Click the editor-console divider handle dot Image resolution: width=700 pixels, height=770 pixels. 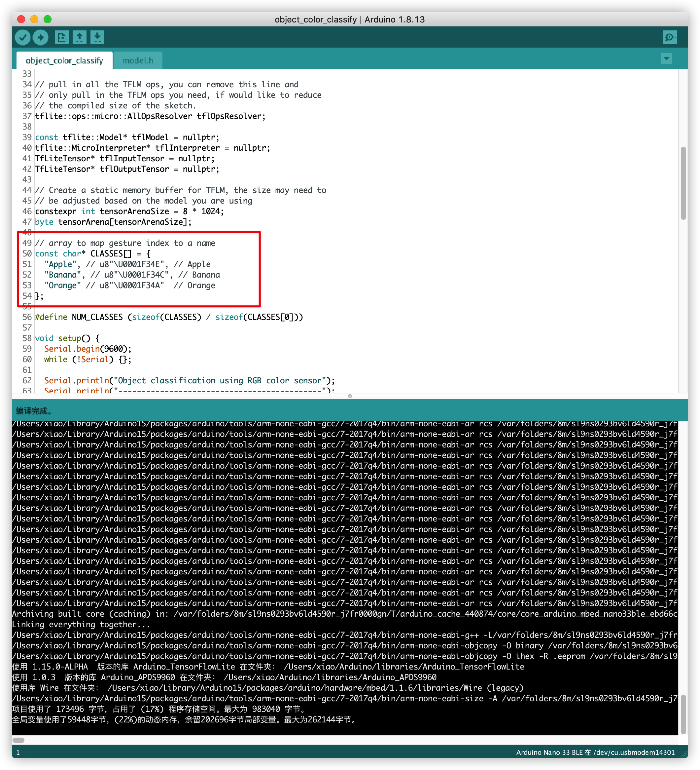[x=350, y=396]
